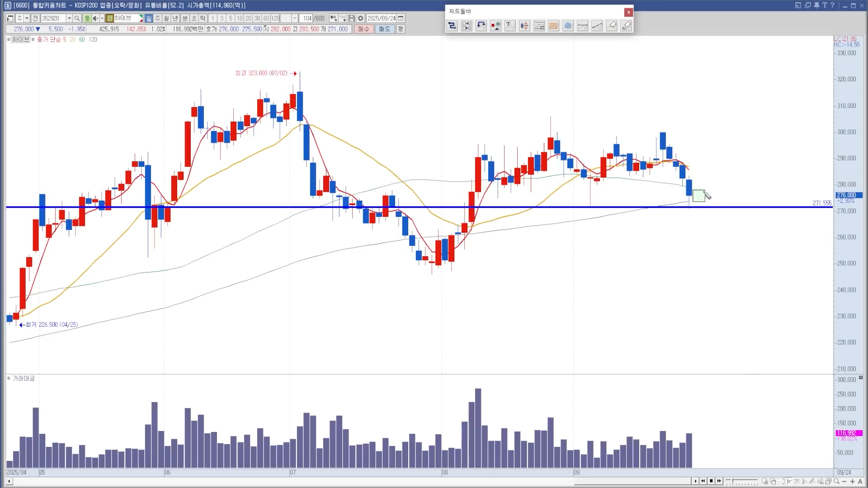Open chart settings gear icon
Viewport: 868px width, 488px height.
(360, 19)
